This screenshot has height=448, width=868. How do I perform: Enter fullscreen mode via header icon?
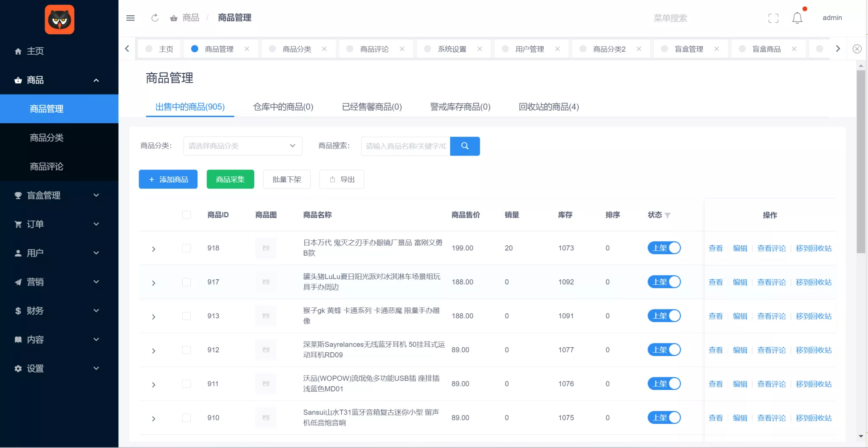(773, 18)
